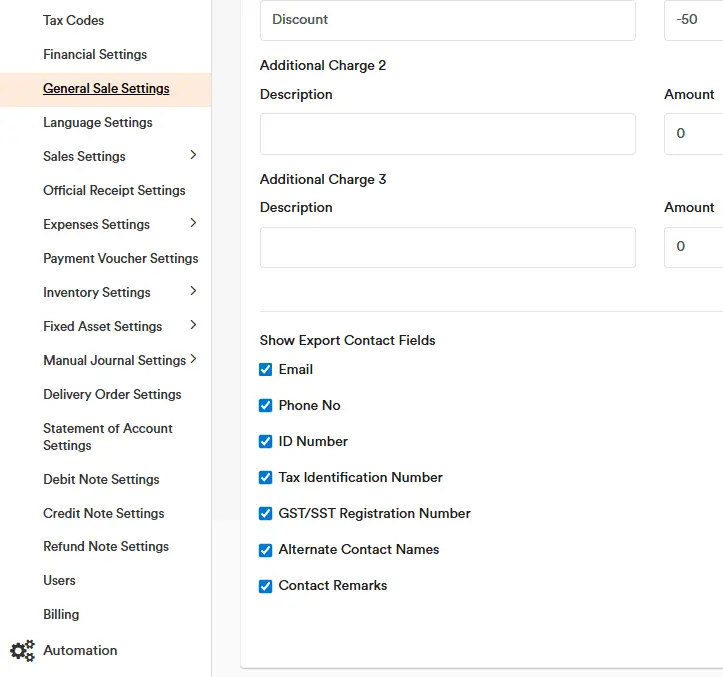Disable the ID Number checkbox
This screenshot has height=677, width=723.
click(266, 442)
